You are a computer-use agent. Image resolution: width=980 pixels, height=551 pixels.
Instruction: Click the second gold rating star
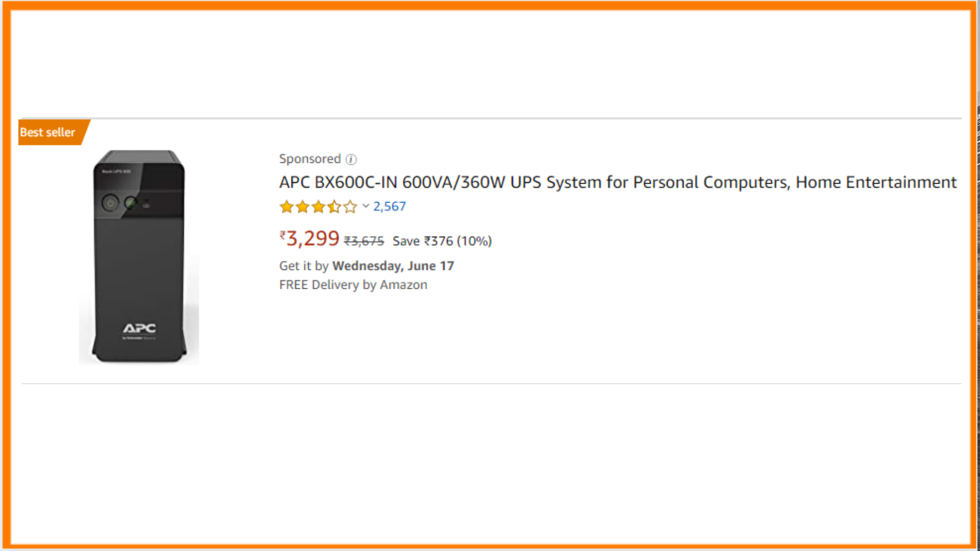303,207
